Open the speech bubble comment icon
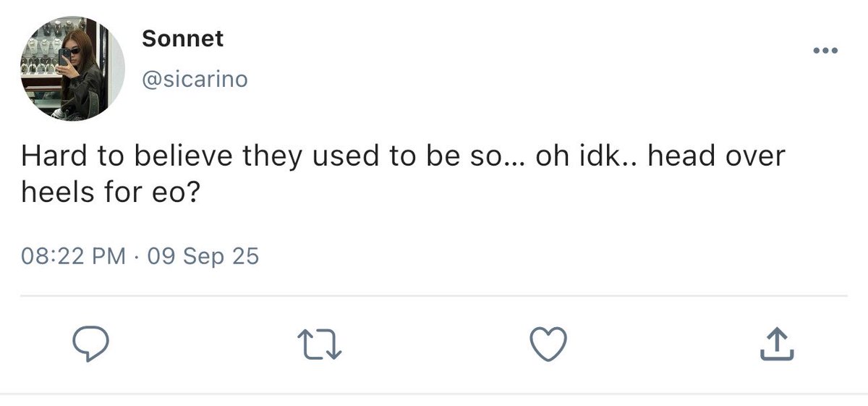The height and width of the screenshot is (406, 868). (92, 344)
